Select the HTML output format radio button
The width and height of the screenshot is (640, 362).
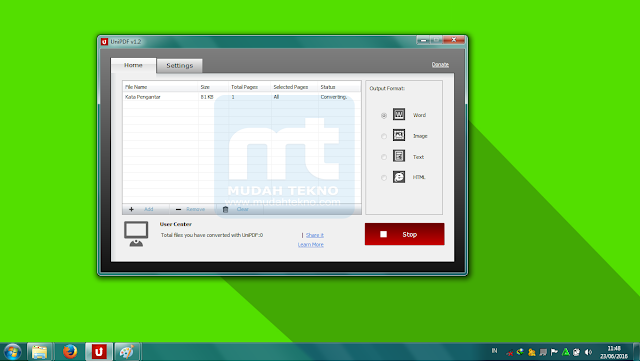tap(384, 178)
